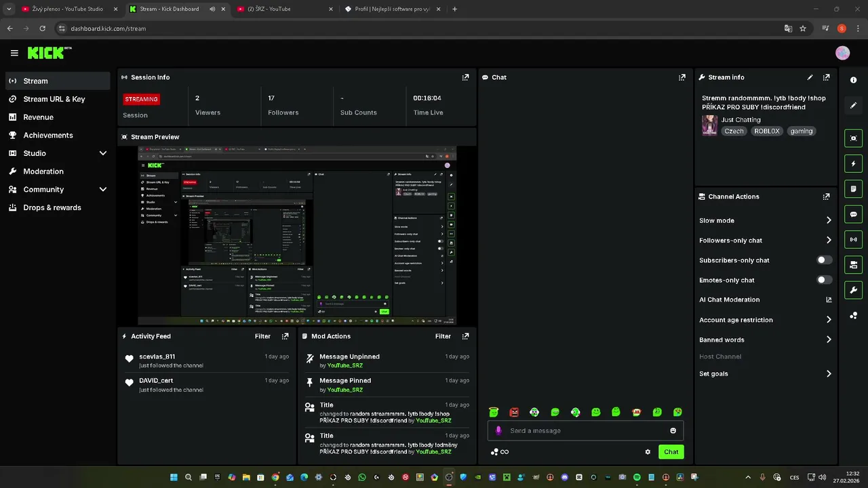
Task: Open Discord from the taskbar
Action: coord(565,477)
